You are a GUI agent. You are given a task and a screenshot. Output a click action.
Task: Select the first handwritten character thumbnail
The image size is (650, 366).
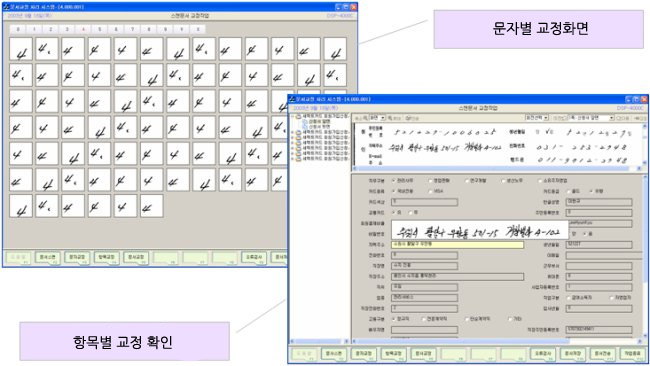[21, 49]
